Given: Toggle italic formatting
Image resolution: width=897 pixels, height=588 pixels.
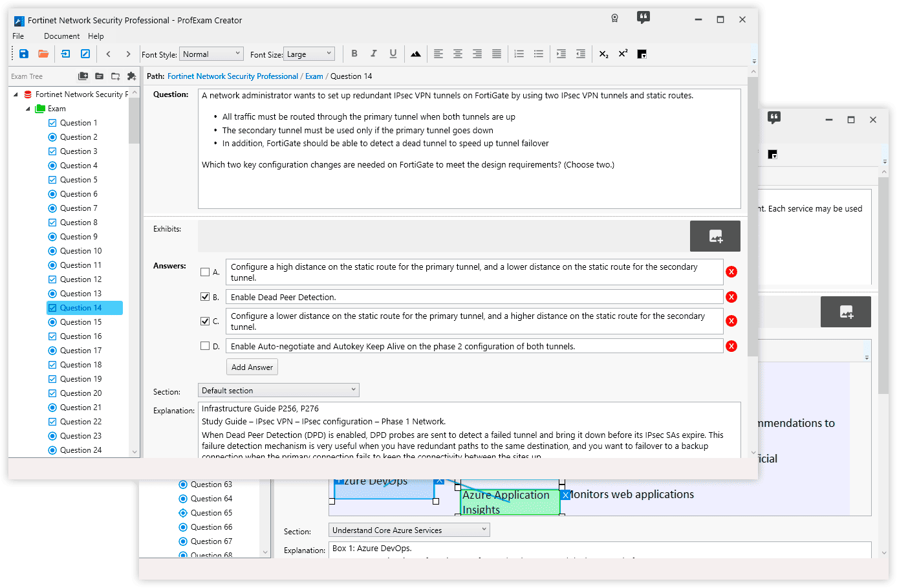Looking at the screenshot, I should [374, 54].
